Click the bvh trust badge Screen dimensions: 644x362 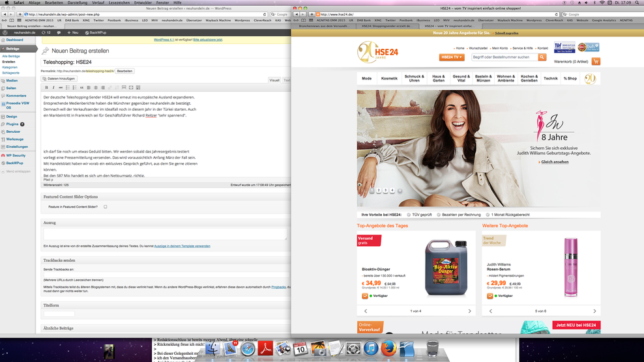click(589, 47)
